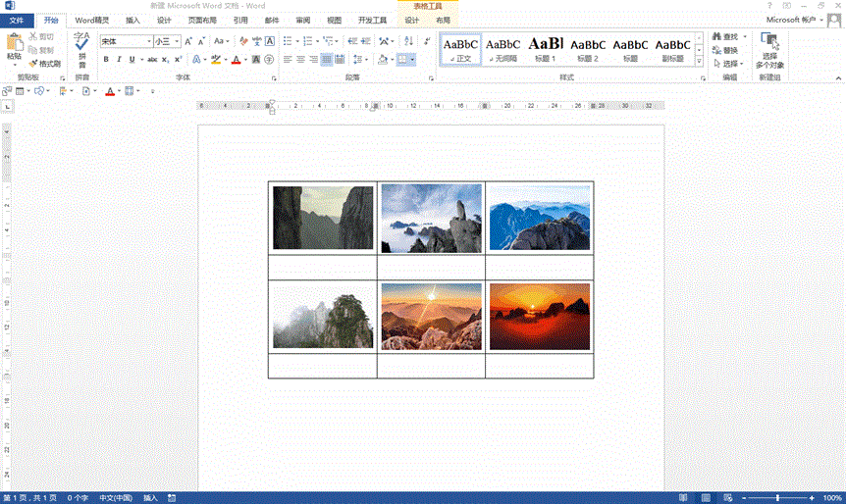
Task: Click the Replace (替换) icon
Action: click(x=724, y=50)
